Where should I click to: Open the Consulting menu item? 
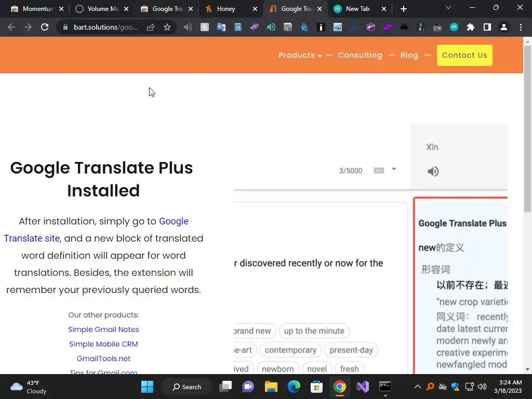pos(360,55)
